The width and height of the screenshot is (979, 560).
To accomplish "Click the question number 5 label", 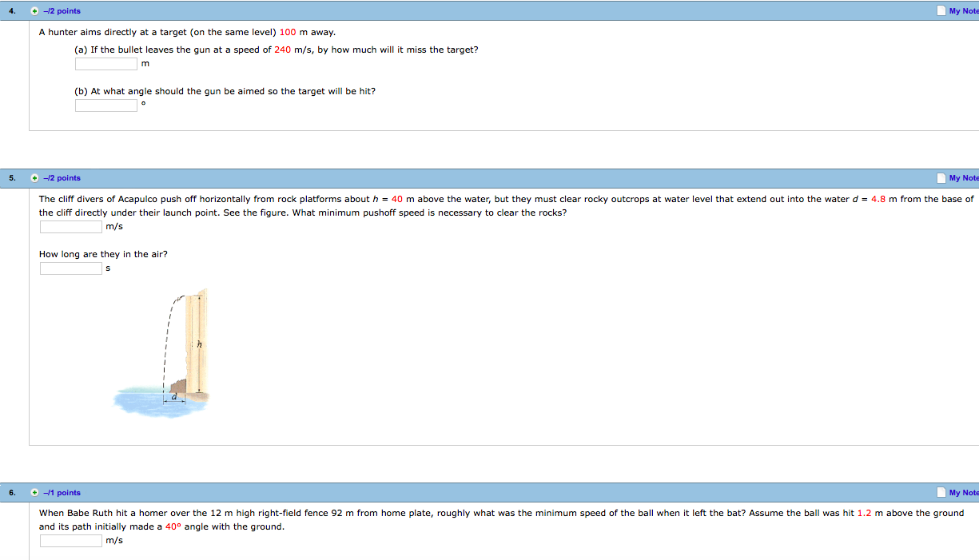I will 11,178.
